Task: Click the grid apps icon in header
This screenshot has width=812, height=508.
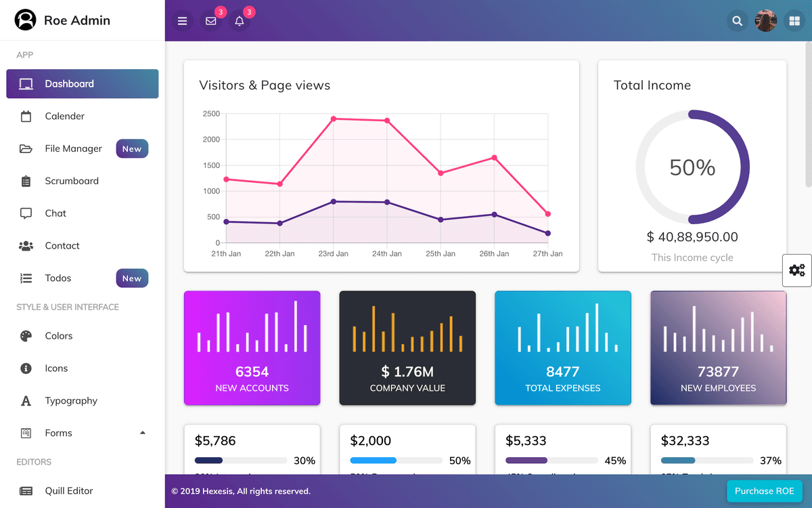Action: pyautogui.click(x=794, y=21)
